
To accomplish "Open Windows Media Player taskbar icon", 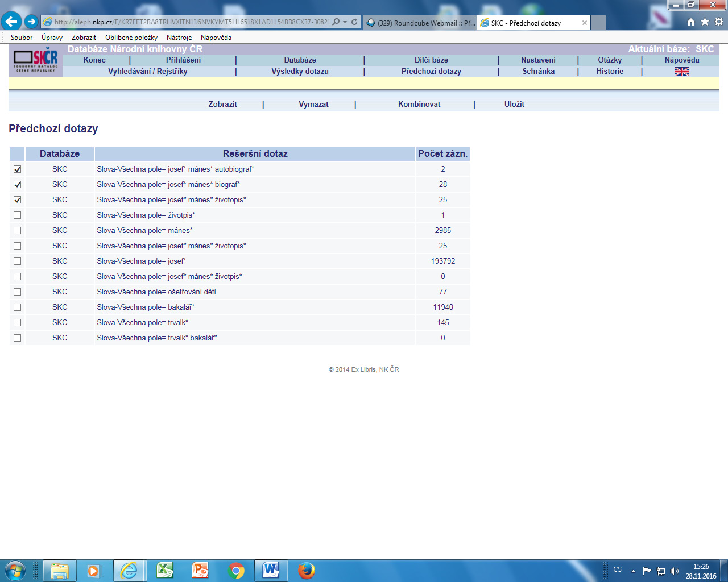I will click(94, 571).
